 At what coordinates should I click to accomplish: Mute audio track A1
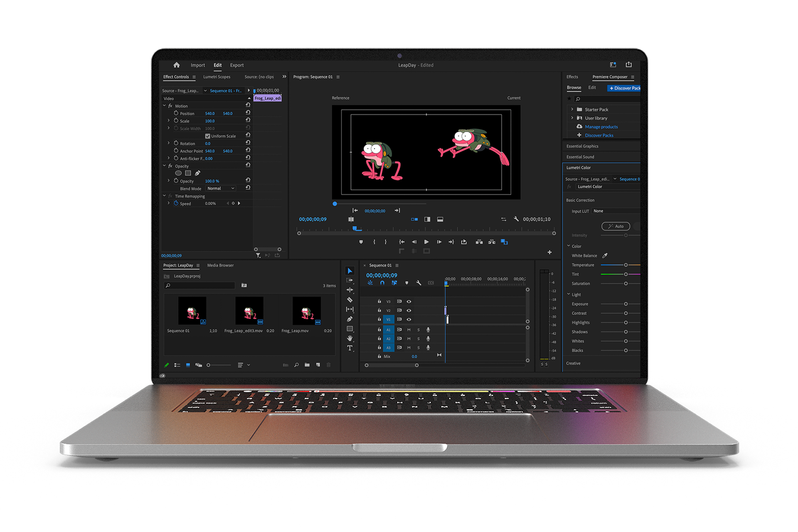pos(409,330)
